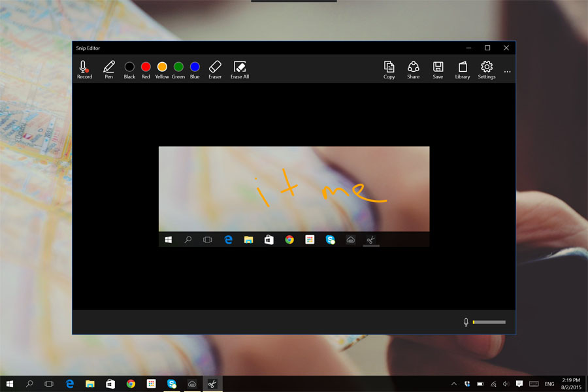Select the Black pen color
588x392 pixels.
(x=129, y=66)
